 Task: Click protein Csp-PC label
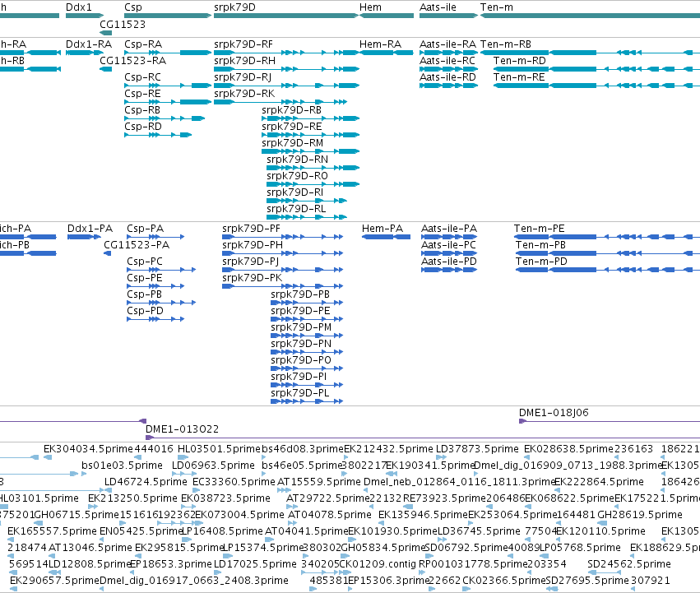point(145,262)
